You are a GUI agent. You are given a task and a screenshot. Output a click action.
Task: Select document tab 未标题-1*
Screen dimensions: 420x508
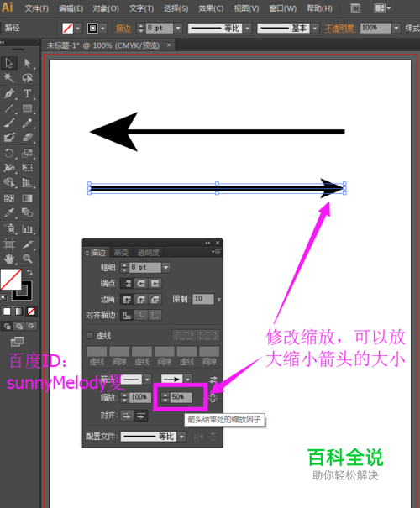(103, 45)
